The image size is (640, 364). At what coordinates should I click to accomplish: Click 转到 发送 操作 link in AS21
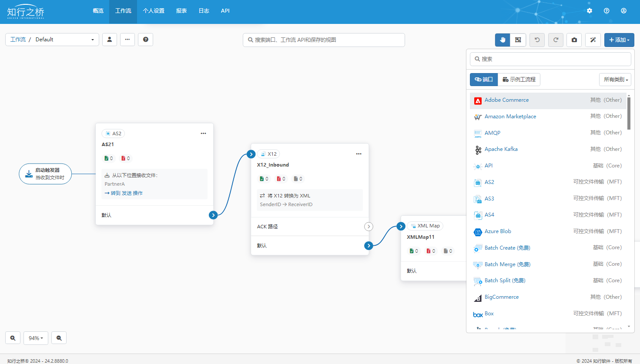click(x=124, y=193)
